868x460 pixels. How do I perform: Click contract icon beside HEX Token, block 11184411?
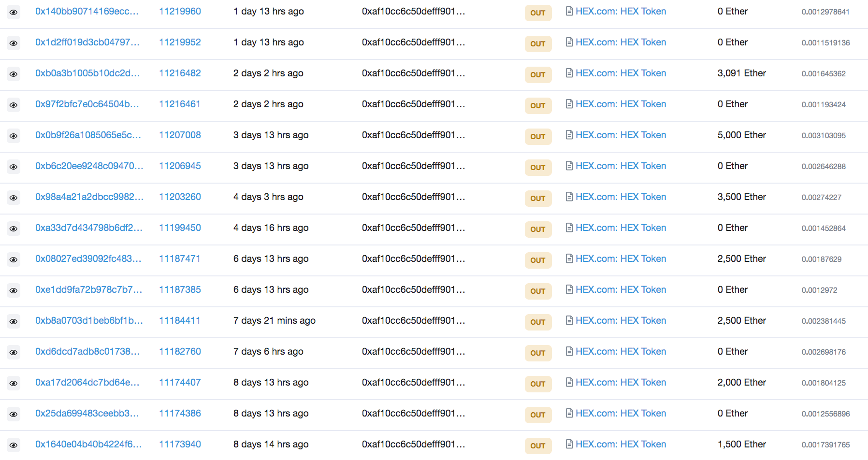point(569,320)
